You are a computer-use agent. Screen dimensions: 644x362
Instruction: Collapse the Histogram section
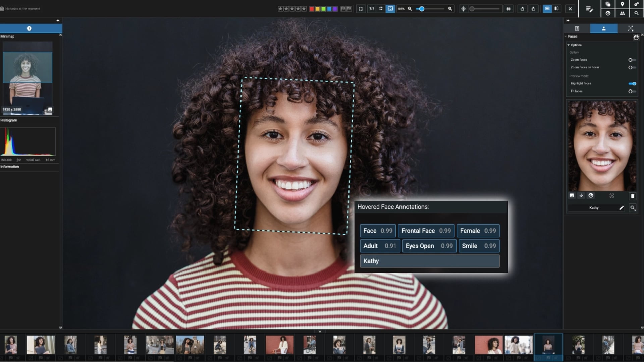click(9, 120)
